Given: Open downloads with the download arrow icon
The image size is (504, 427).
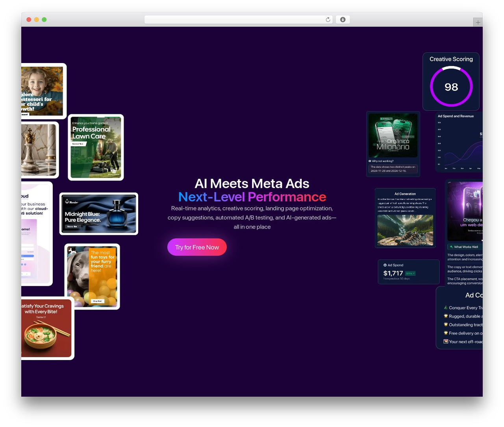Looking at the screenshot, I should (343, 20).
